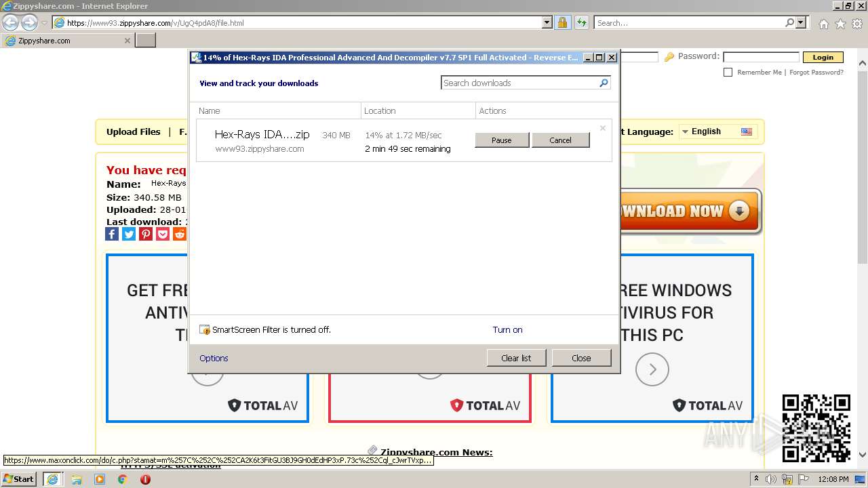Open the Favorites star icon
868x488 pixels.
point(840,24)
